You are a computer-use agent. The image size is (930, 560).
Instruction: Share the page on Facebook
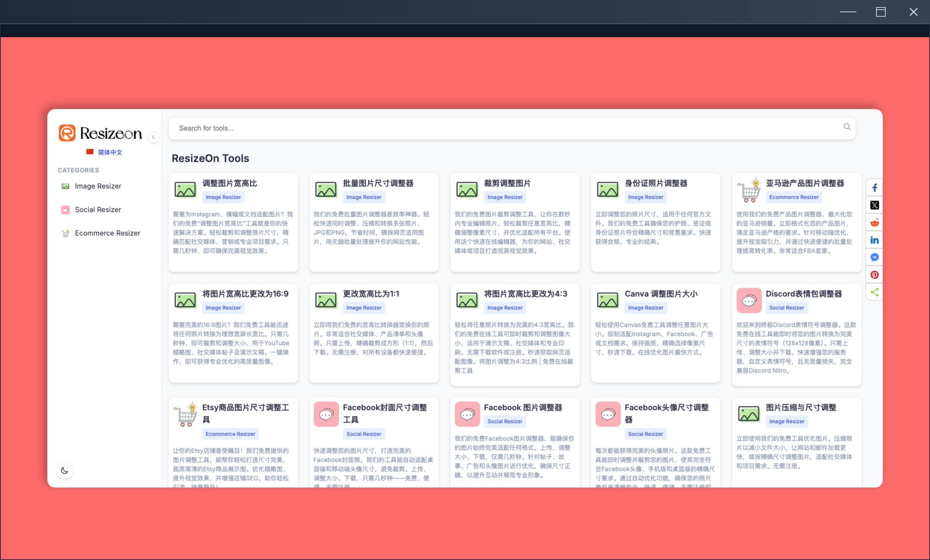tap(875, 187)
